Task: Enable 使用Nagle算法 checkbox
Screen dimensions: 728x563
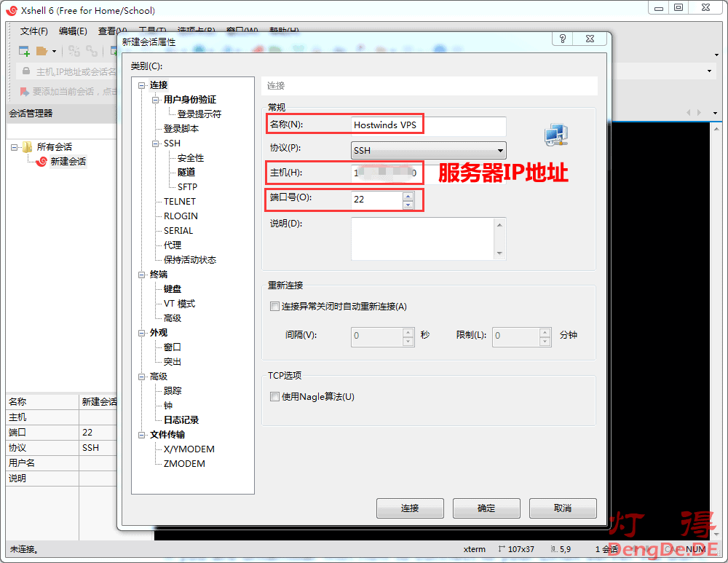Action: 274,397
